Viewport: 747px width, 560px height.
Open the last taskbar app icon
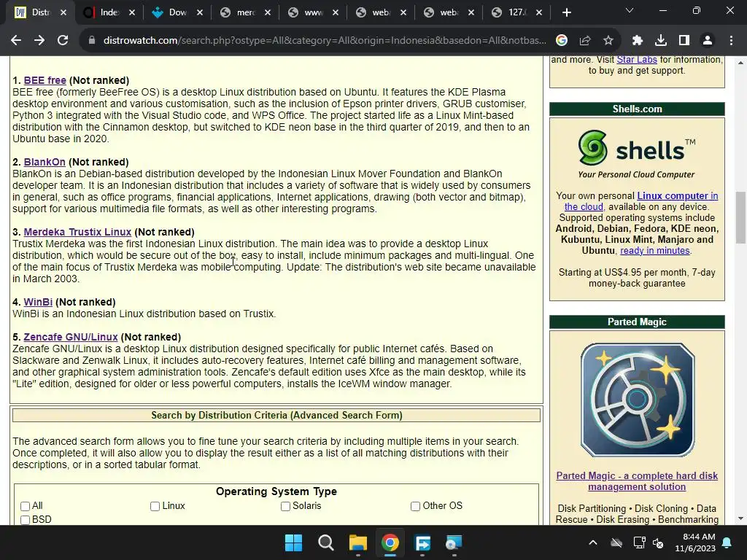coord(454,542)
